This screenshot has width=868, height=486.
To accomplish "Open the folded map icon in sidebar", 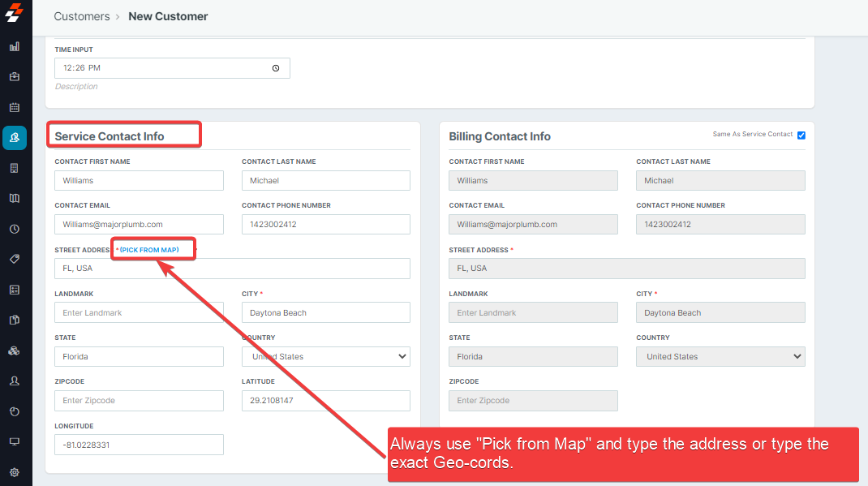I will click(x=15, y=198).
